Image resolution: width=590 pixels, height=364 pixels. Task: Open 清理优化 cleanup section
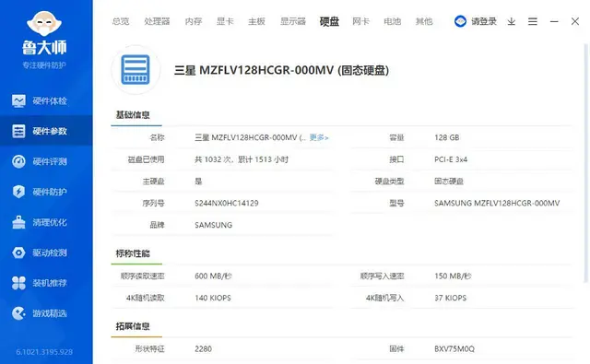46,222
